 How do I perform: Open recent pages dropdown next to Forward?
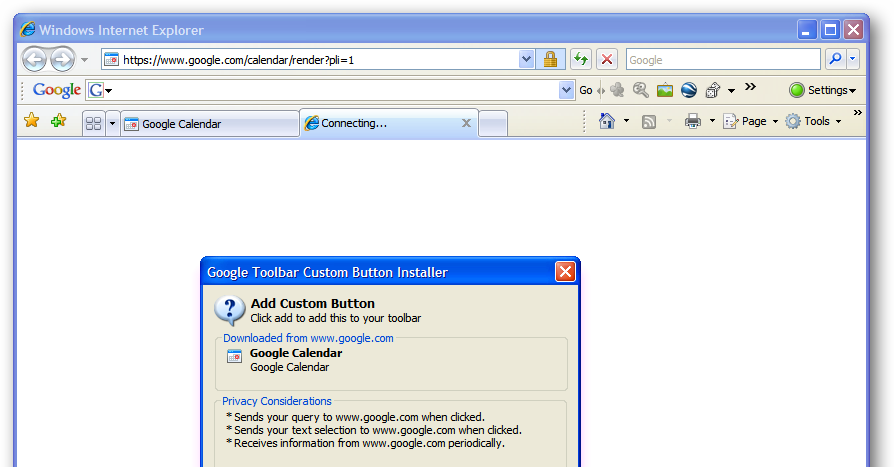coord(84,60)
